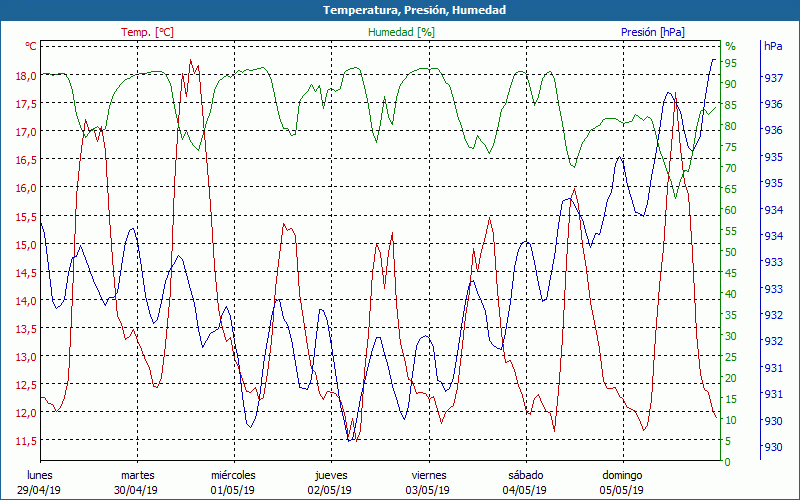Viewport: 800px width, 500px height.
Task: Click '15,0' on the temperature axis
Action: [x=26, y=244]
